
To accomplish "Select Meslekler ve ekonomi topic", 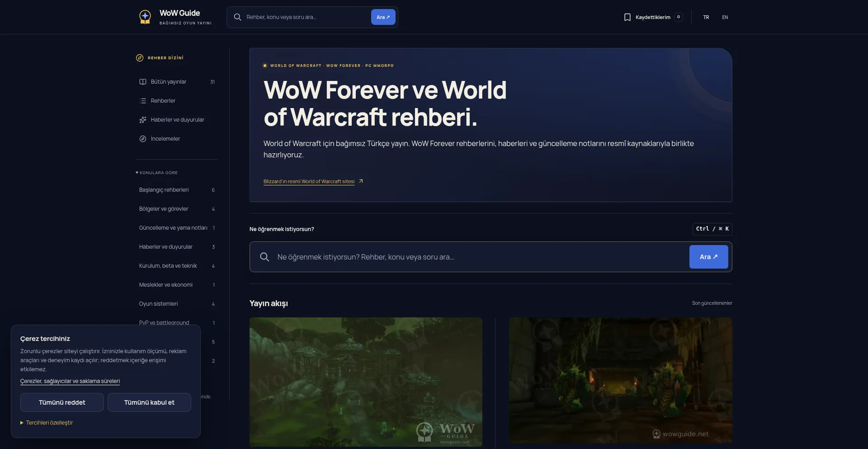I will point(177,285).
